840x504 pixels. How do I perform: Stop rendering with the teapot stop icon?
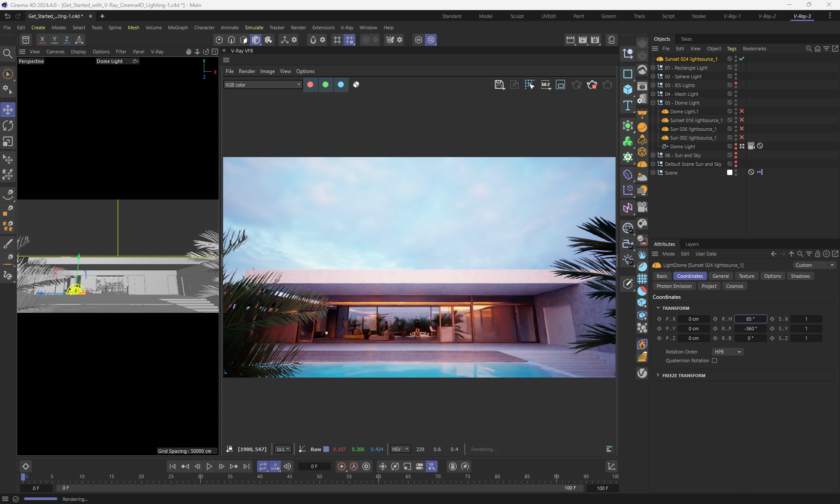click(x=592, y=85)
